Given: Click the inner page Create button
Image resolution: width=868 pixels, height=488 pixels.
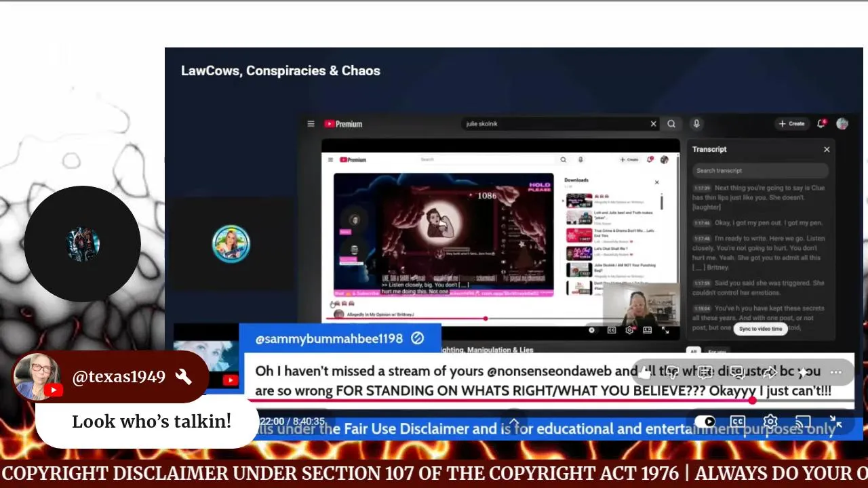Looking at the screenshot, I should coord(629,160).
